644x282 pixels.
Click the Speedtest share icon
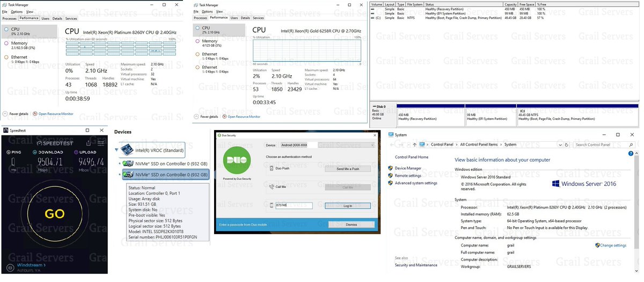pyautogui.click(x=90, y=142)
